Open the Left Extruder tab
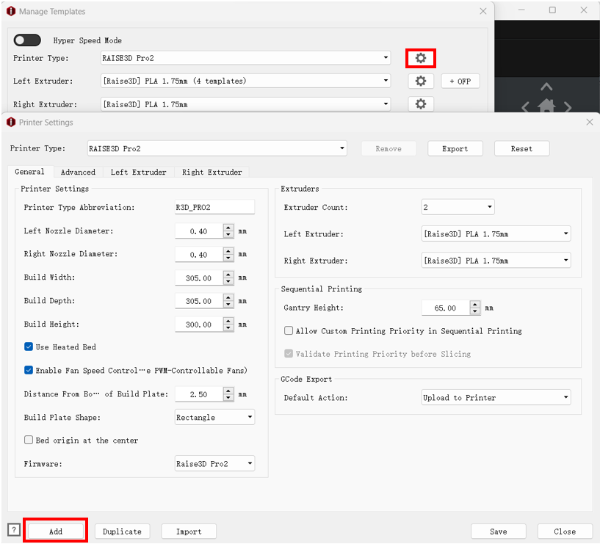The height and width of the screenshot is (544, 600). point(138,172)
